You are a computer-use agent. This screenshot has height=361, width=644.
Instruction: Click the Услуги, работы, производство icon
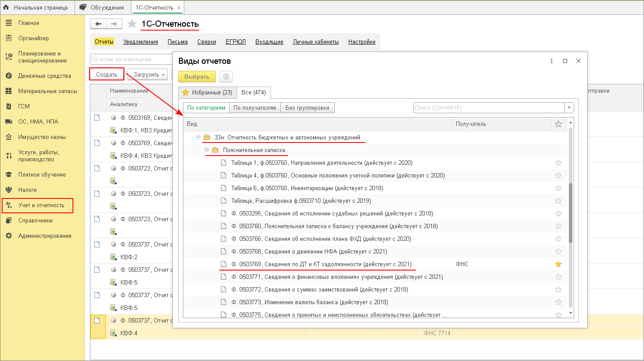(9, 156)
